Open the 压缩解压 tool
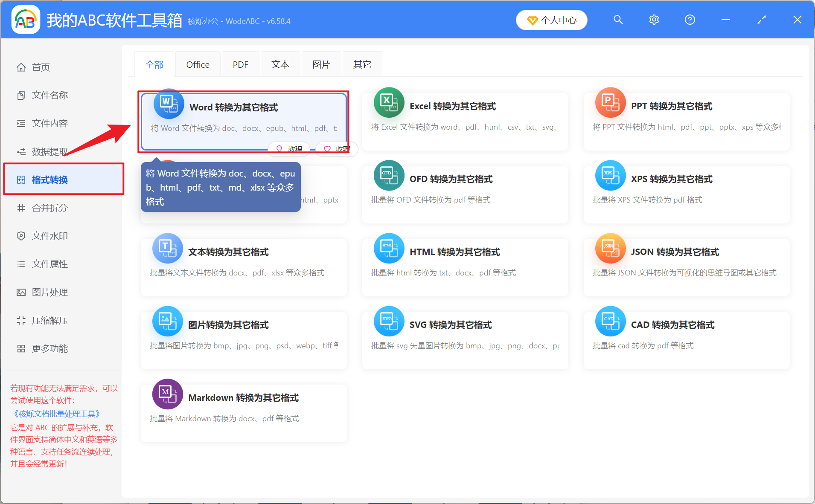 tap(49, 320)
